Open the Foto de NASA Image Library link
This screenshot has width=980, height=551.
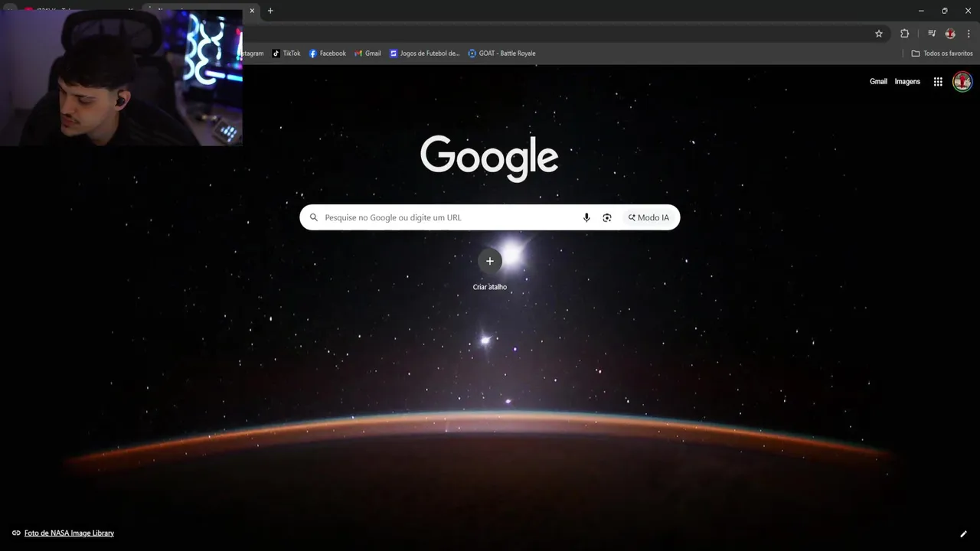pyautogui.click(x=69, y=533)
